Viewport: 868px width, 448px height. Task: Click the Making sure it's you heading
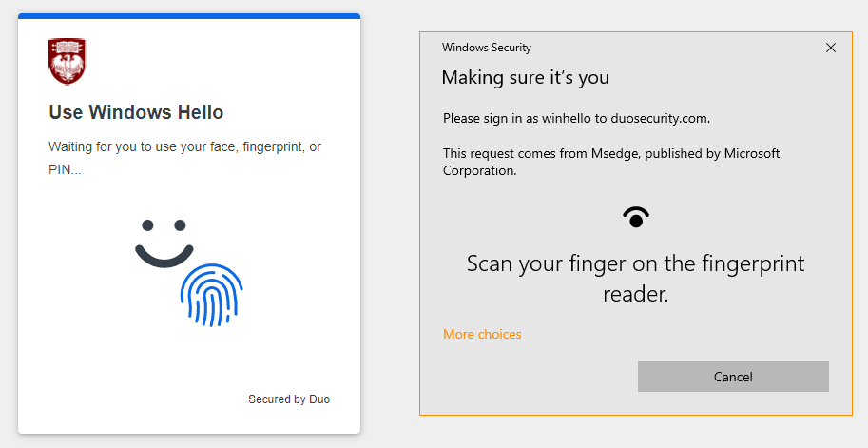point(525,77)
